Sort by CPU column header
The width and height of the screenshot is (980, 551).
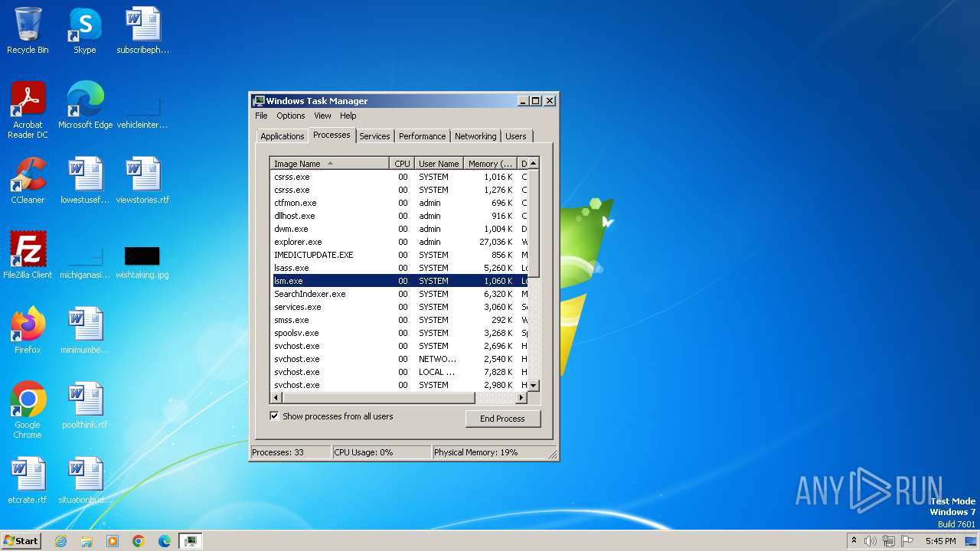pos(402,164)
